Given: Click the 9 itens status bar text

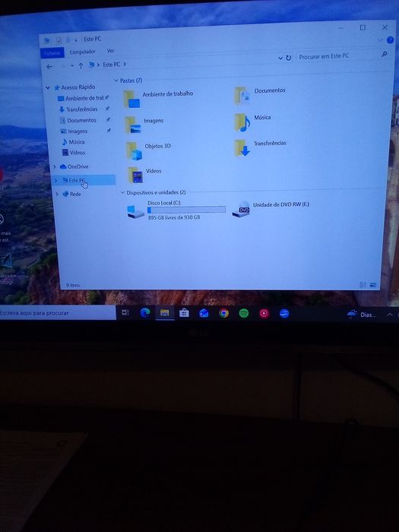Looking at the screenshot, I should [73, 285].
